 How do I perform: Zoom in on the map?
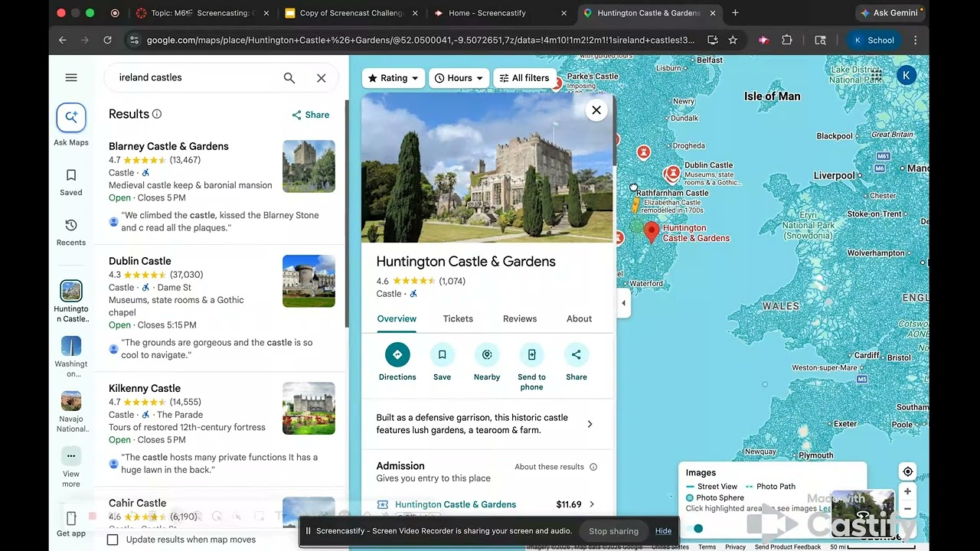[x=907, y=492]
